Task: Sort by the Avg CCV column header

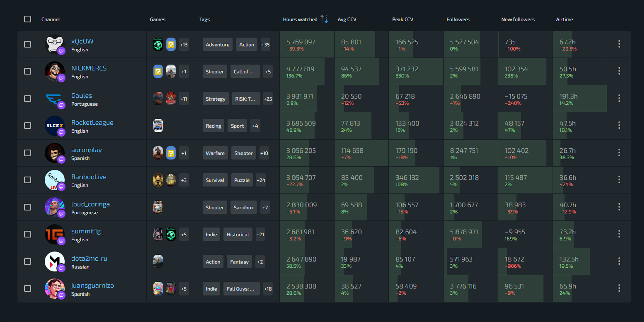Action: click(x=347, y=19)
